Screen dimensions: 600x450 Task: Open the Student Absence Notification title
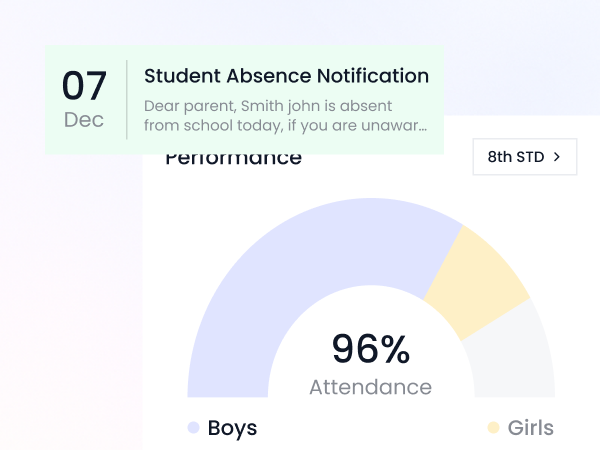pyautogui.click(x=286, y=76)
